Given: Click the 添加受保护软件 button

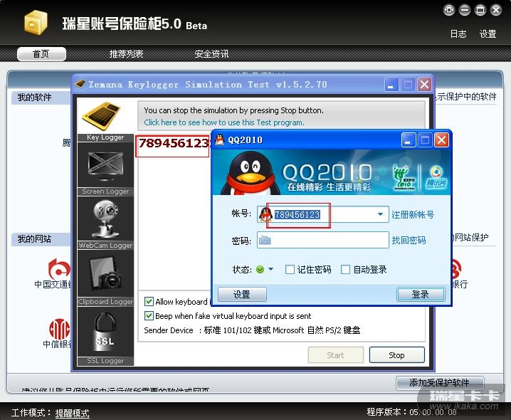Looking at the screenshot, I should coord(440,382).
